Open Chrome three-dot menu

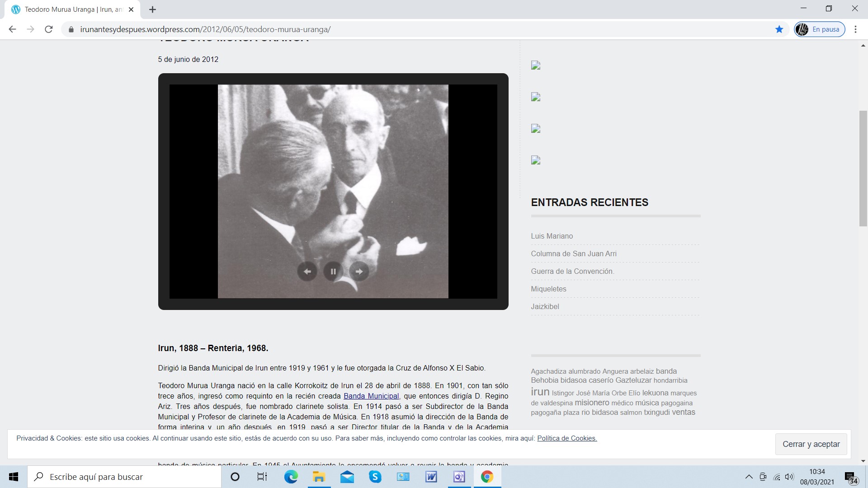click(855, 29)
